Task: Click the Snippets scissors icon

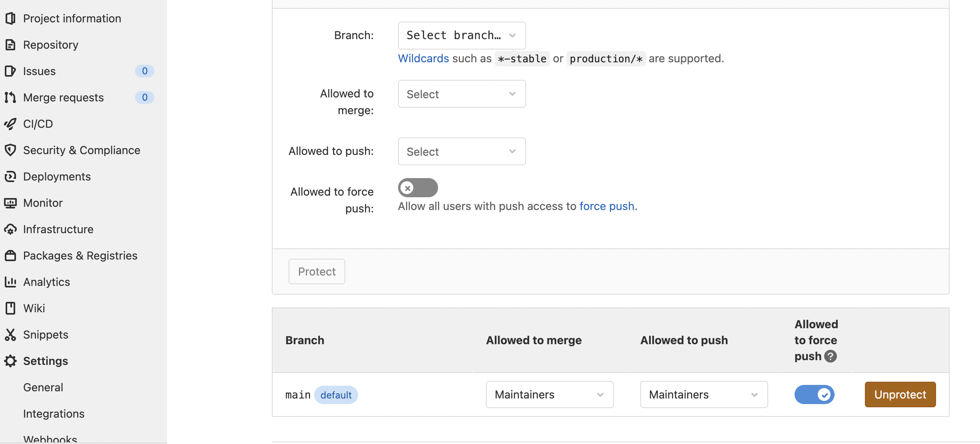Action: pyautogui.click(x=10, y=335)
